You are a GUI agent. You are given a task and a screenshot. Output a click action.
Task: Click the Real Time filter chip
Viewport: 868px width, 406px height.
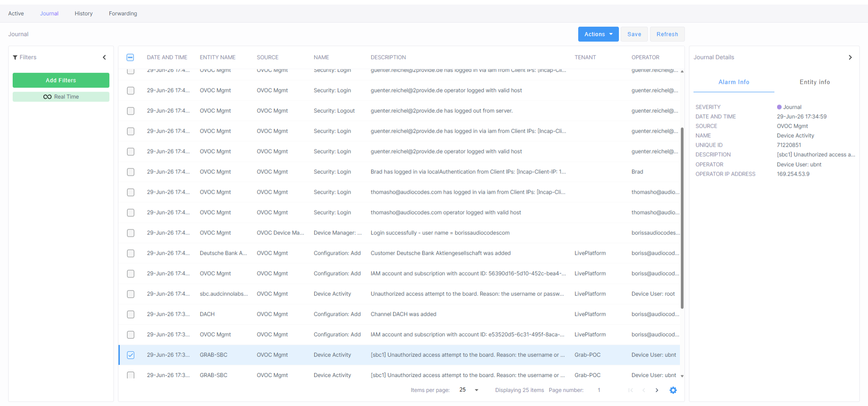point(61,97)
